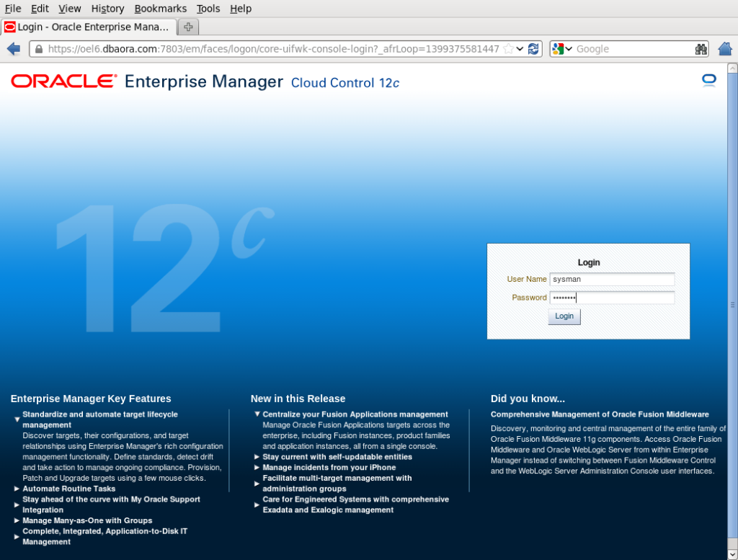
Task: Open the Tools menu
Action: 208,9
